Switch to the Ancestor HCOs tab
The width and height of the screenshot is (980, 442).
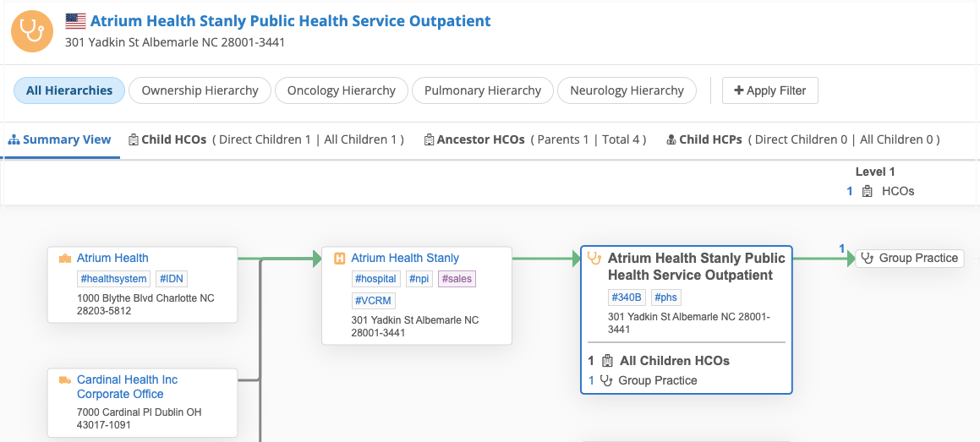(480, 139)
